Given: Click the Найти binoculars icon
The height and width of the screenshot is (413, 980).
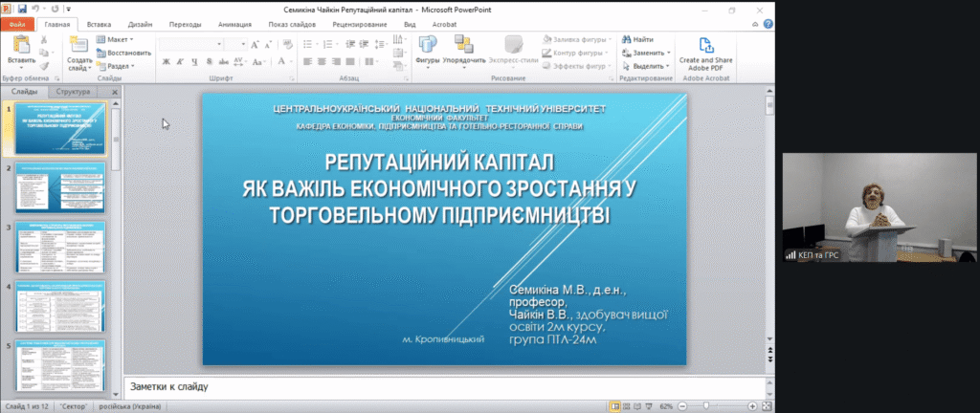Looking at the screenshot, I should tap(626, 39).
